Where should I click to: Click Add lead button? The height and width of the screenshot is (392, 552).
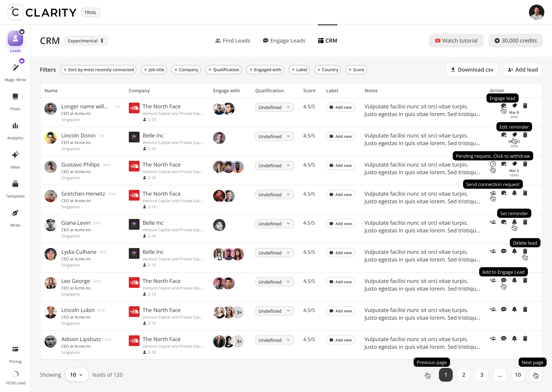[x=523, y=70]
